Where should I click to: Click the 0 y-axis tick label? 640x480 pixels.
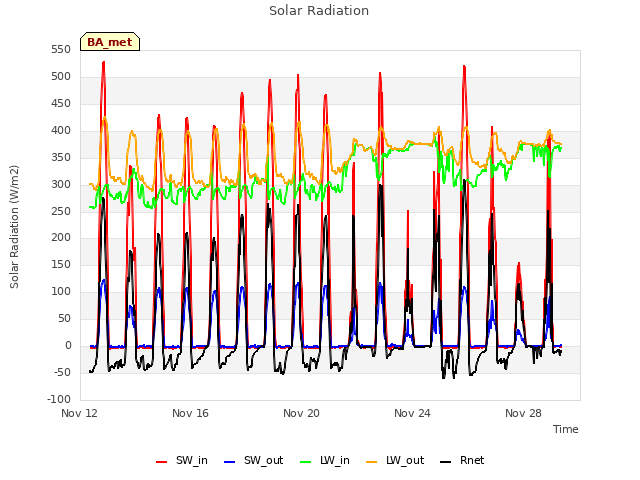tap(68, 345)
